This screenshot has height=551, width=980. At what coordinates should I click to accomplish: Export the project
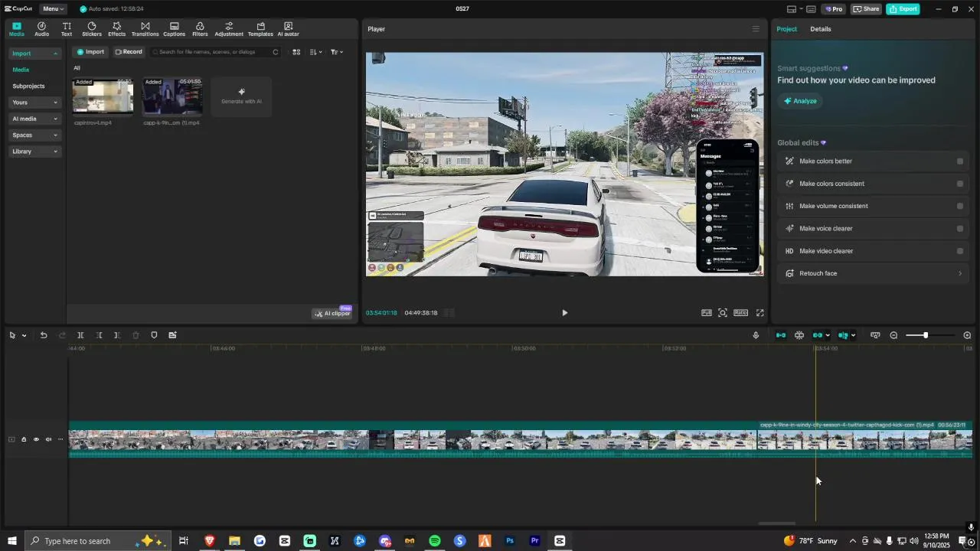click(903, 9)
